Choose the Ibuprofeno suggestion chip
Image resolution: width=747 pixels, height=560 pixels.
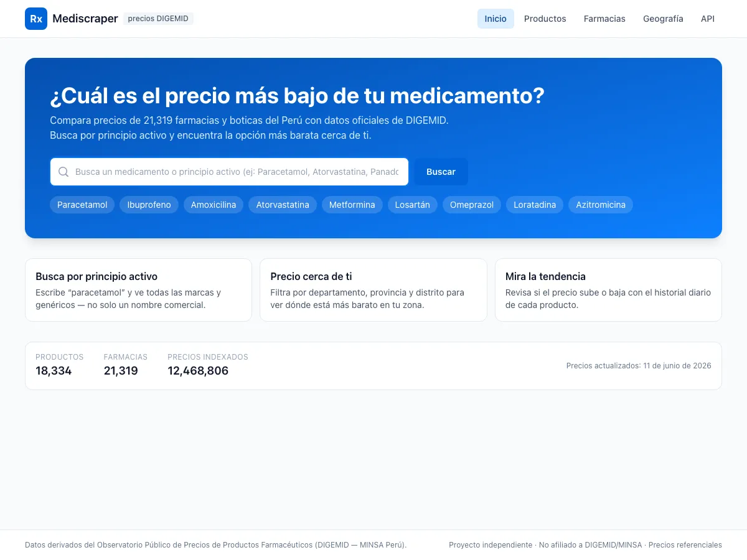tap(149, 205)
